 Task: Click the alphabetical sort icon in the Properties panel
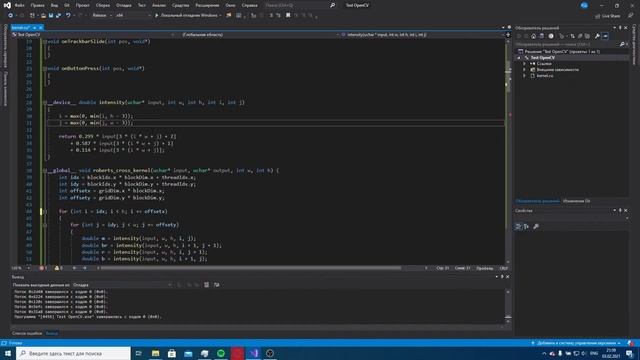point(527,227)
